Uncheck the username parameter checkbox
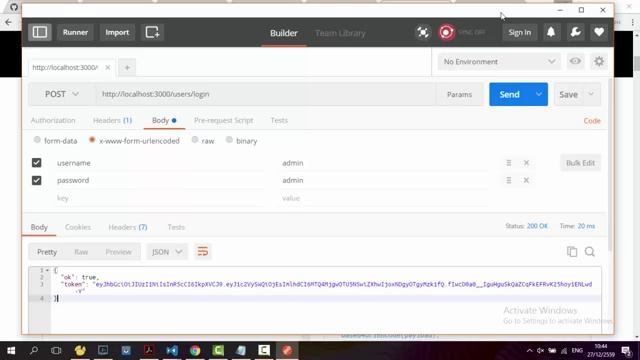The image size is (640, 360). 36,163
